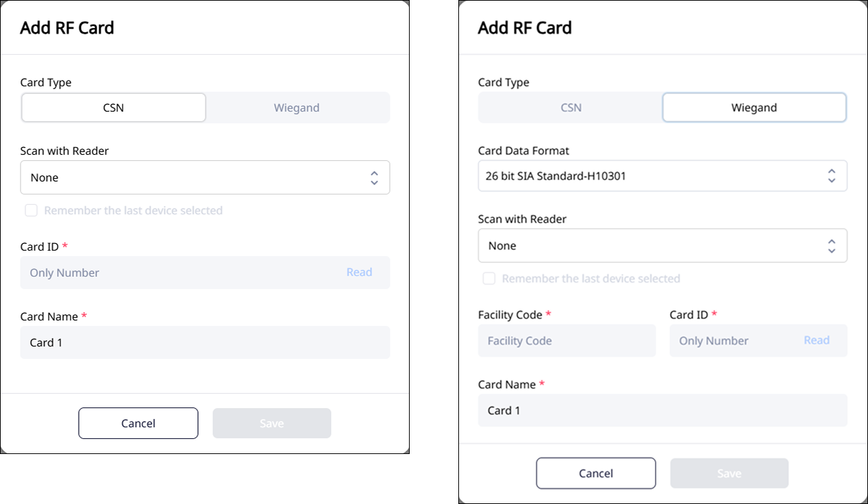This screenshot has height=504, width=868.
Task: Click the chevron arrows beside 26 bit SIA Standard-H10301
Action: click(x=831, y=176)
